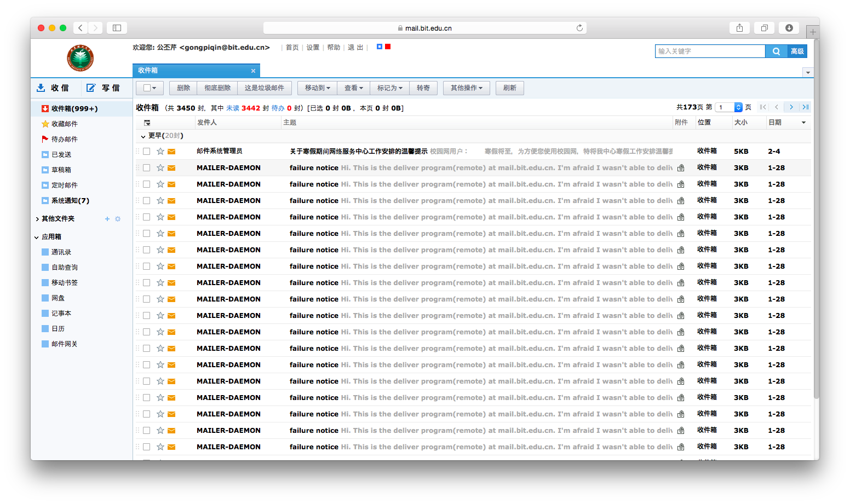Go to first page arrow

763,107
